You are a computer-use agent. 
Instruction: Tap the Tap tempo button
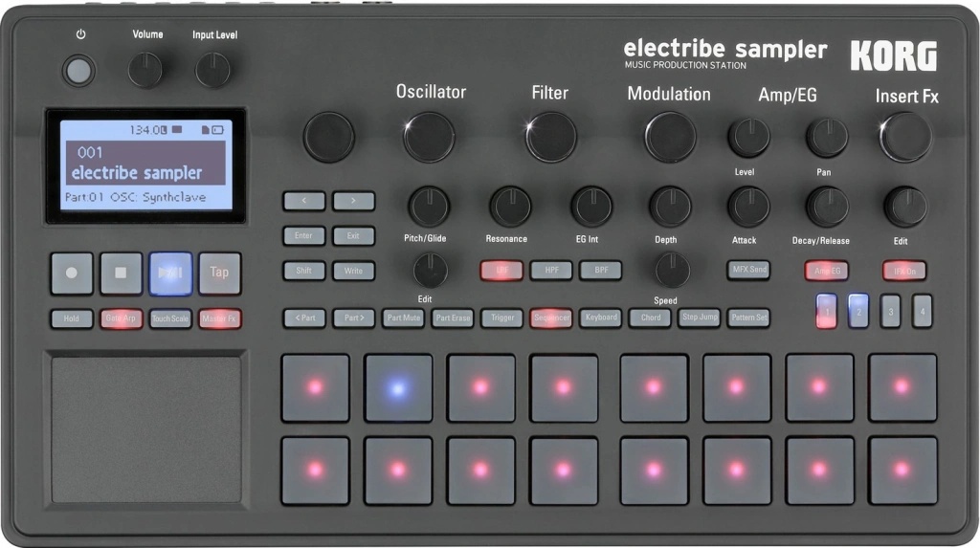coord(220,274)
